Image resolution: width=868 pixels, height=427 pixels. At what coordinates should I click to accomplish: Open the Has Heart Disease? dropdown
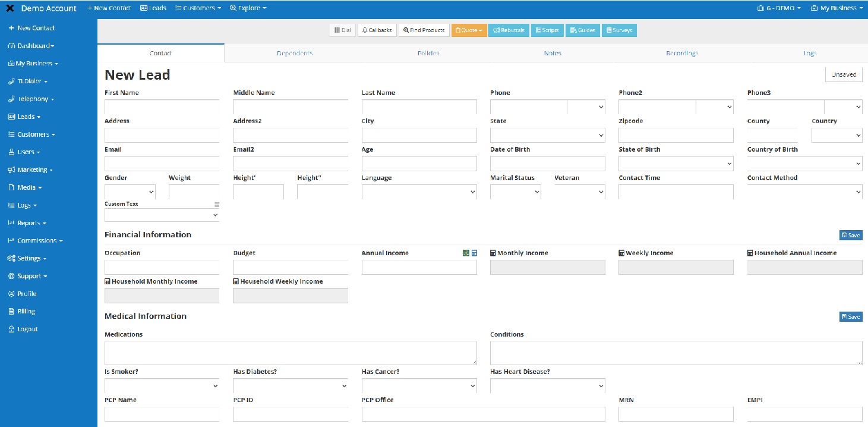[548, 386]
